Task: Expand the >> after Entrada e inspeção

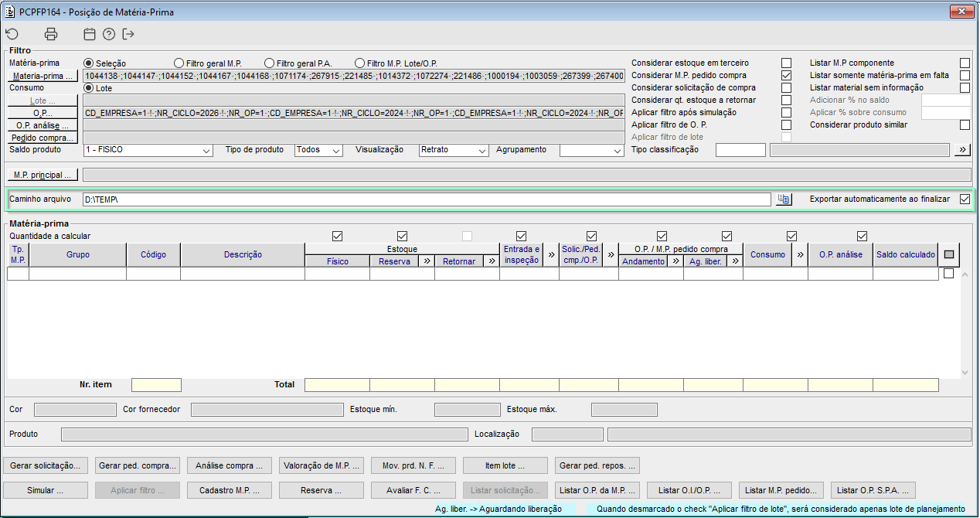Action: (x=551, y=254)
